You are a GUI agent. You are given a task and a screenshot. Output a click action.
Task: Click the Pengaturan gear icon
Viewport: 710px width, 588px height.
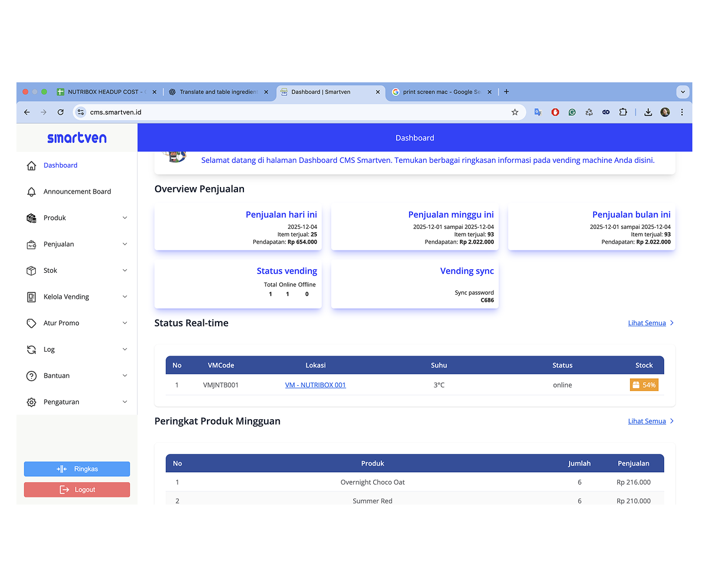tap(32, 402)
